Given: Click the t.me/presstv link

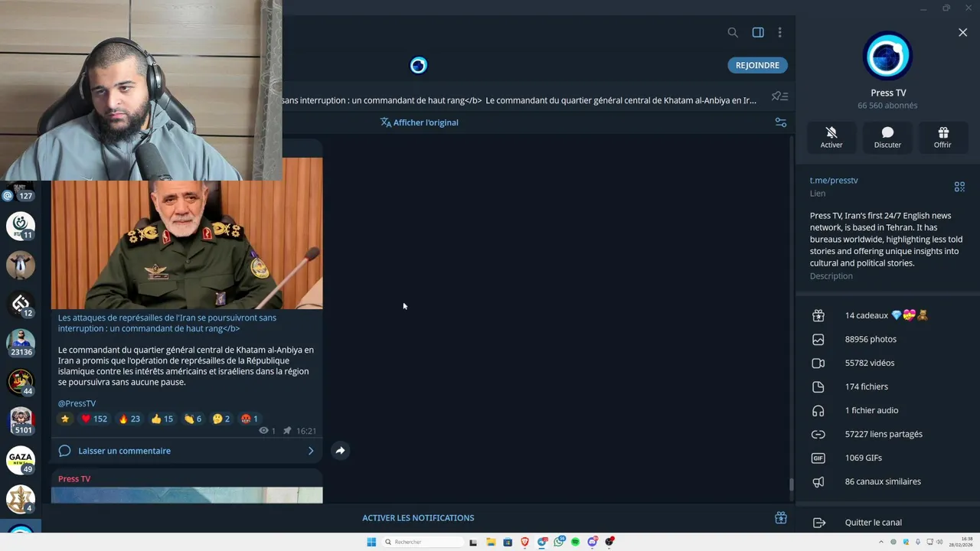Looking at the screenshot, I should click(x=834, y=181).
